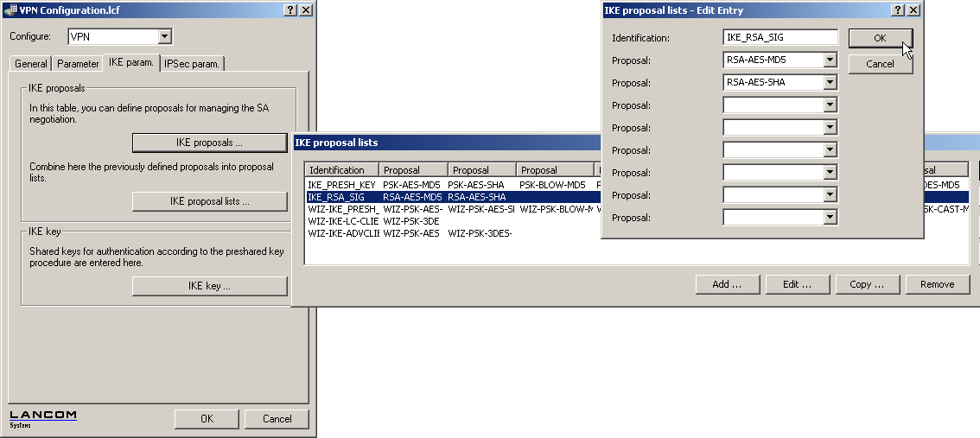Select the IKE_PRESH_KEY row in the list

[341, 185]
